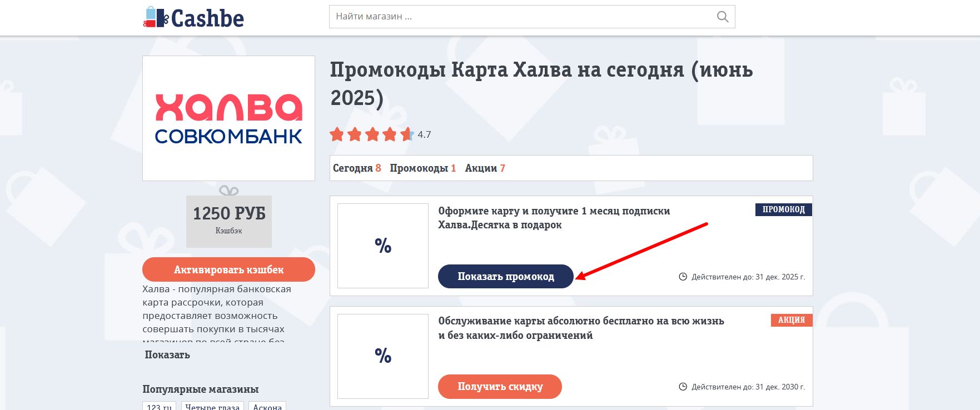Click "Действителен до: 31 дек. 2025 г." text
Screen dimensions: 980x410
pos(748,277)
